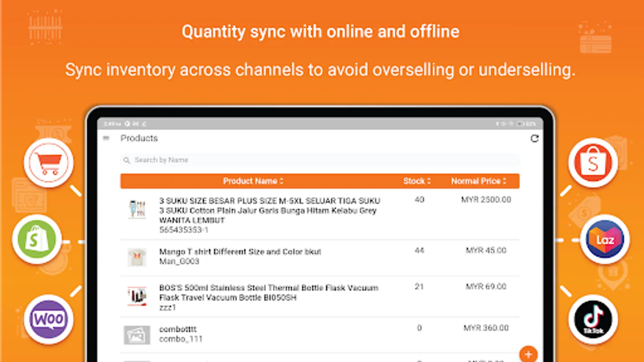
Task: Open the BOS'S Thermal Bottle thumbnail
Action: tap(137, 297)
